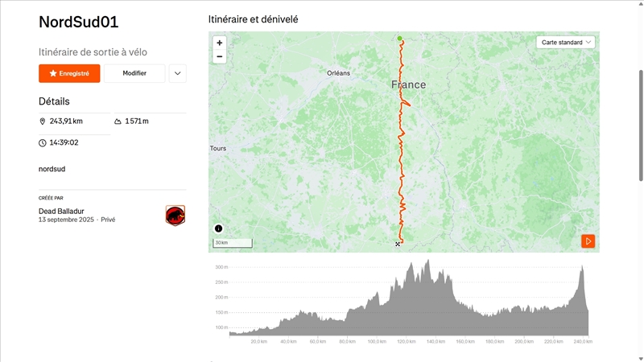Click the elevation gain mountain icon
The image size is (644, 362).
(x=118, y=121)
